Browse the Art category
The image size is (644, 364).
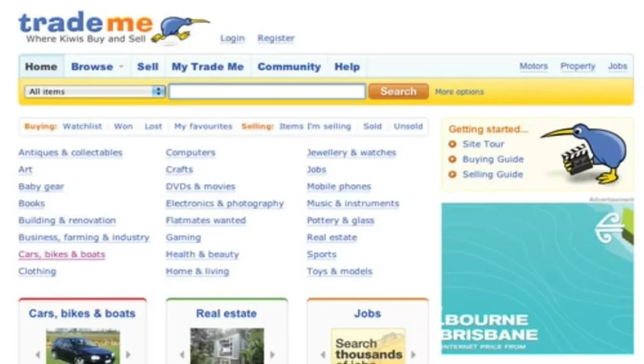(x=25, y=169)
